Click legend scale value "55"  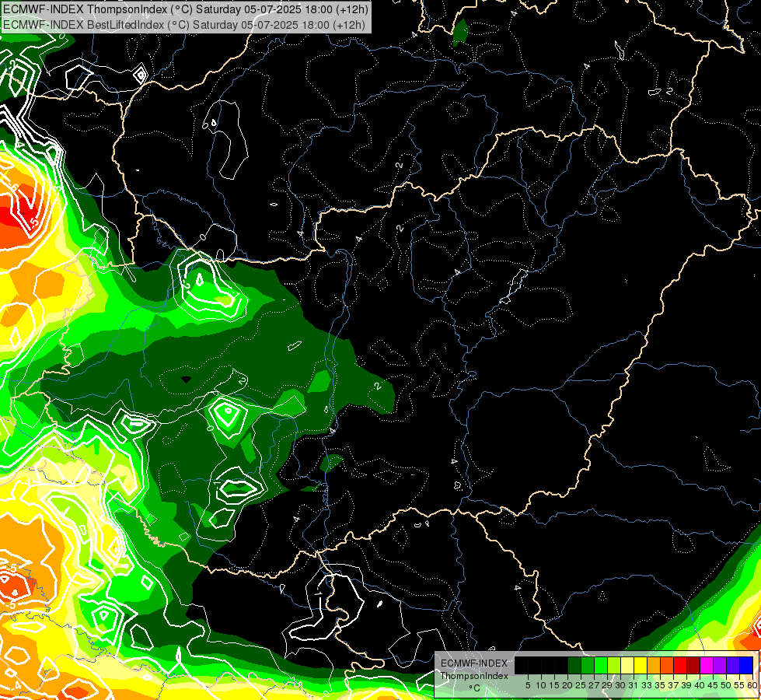(x=740, y=685)
